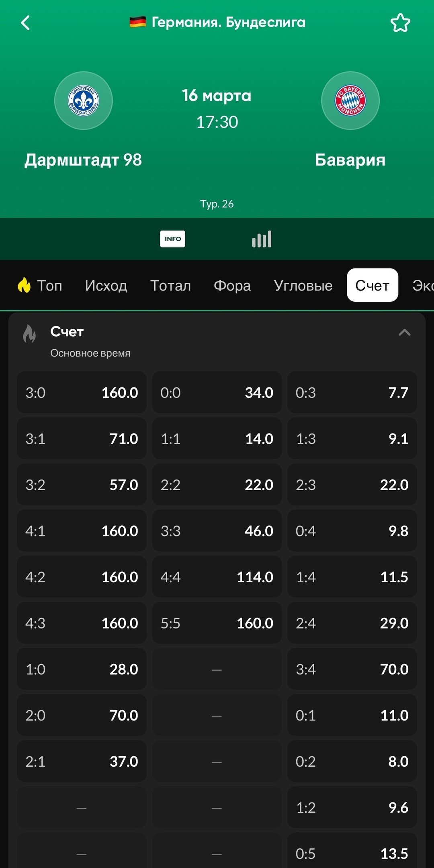Tap the 3:0 score odds 160.0
Viewport: 434px width, 868px height.
pos(82,393)
